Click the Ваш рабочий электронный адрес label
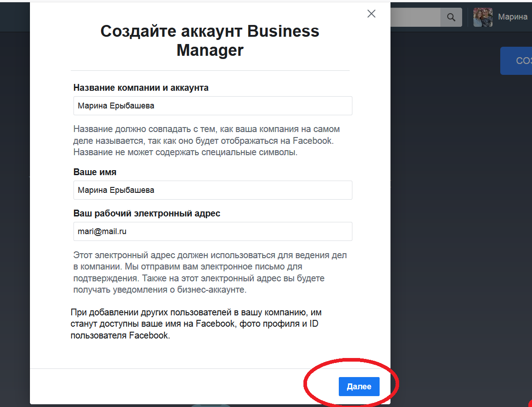Viewport: 532px width, 407px height. tap(147, 213)
